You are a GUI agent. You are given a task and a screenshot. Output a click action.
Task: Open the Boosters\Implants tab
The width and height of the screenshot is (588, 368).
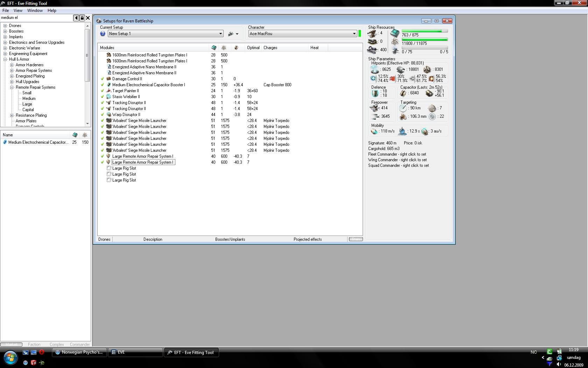[x=230, y=239]
